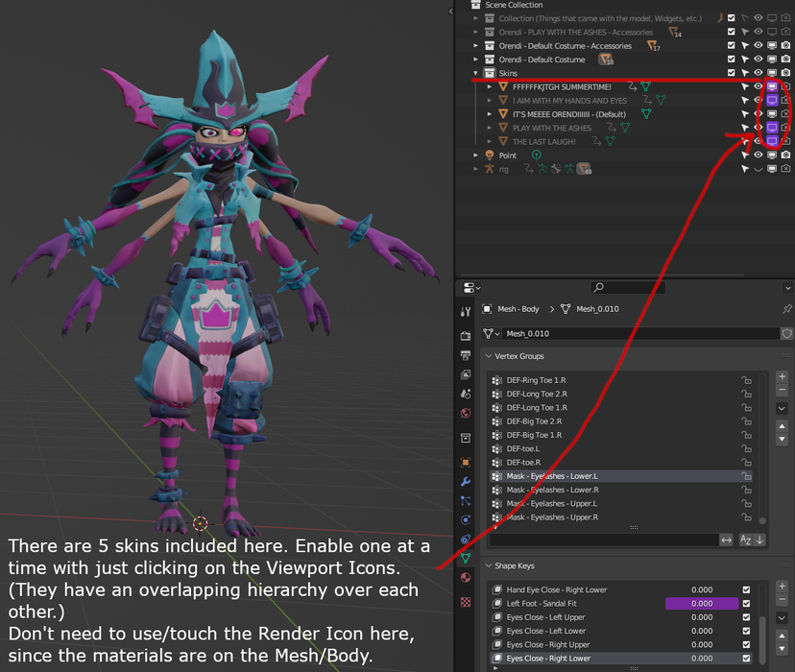Screen dimensions: 795x672
Task: Toggle viewport display for FFFFFFKJTGH SUMMERTIME! skin
Action: coord(772,86)
